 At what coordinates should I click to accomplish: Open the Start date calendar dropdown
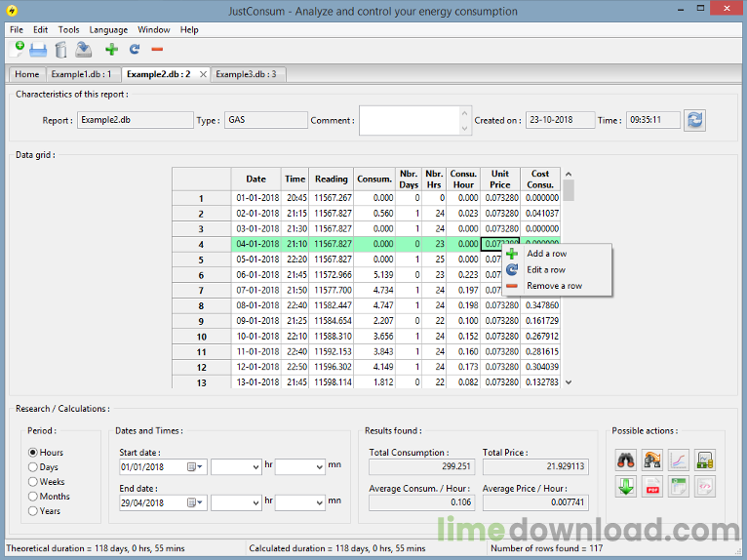point(195,467)
